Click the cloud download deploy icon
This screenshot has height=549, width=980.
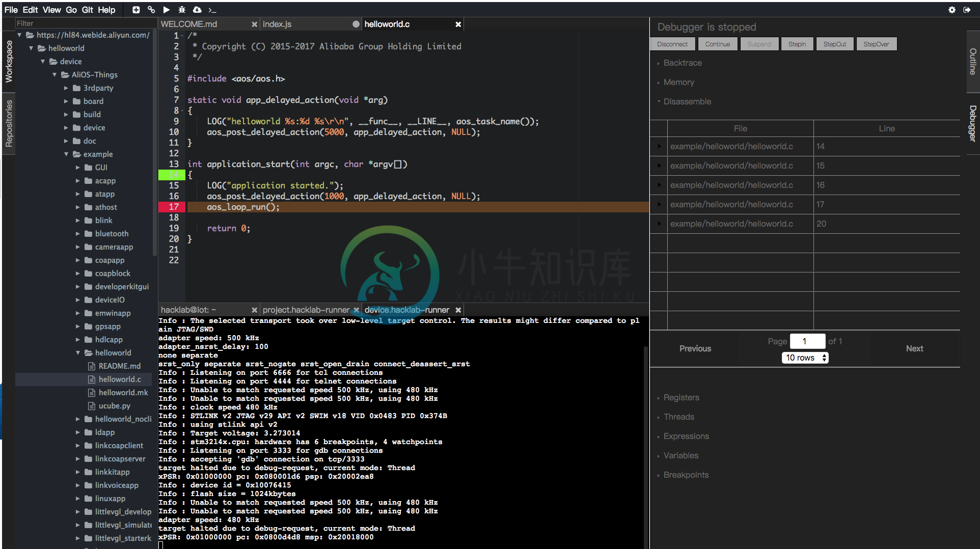click(197, 10)
